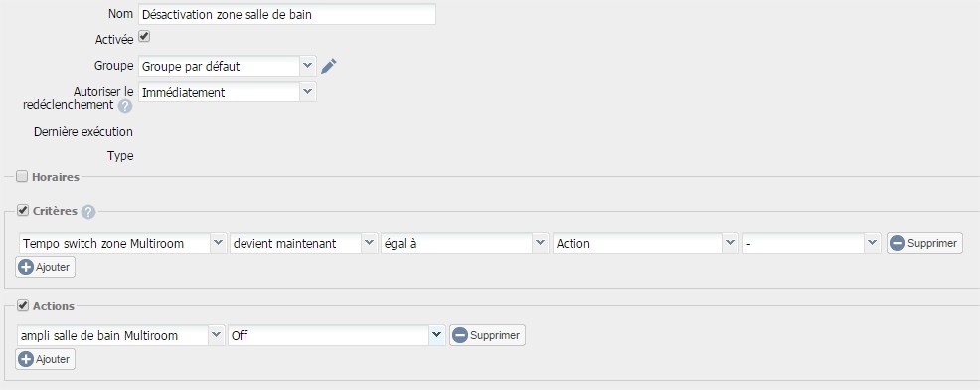The height and width of the screenshot is (390, 980).
Task: Click the plus icon under the Actions row
Action: (x=26, y=360)
